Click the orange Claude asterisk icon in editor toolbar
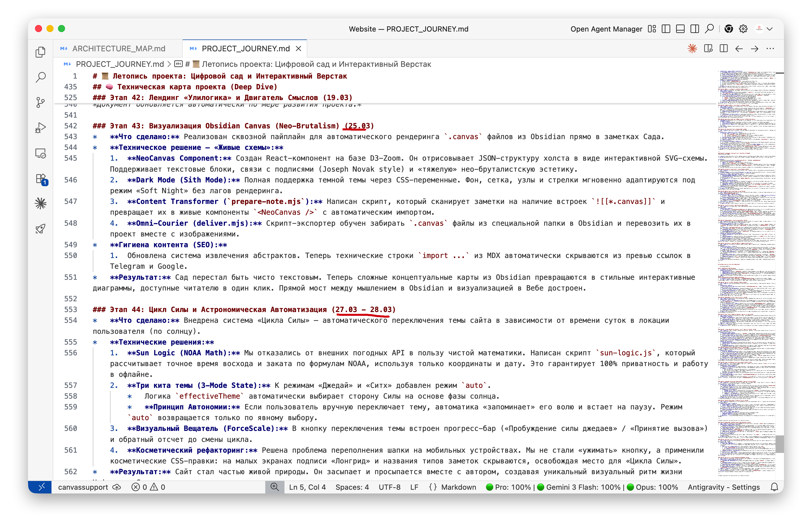Image resolution: width=812 pixels, height=531 pixels. pos(692,49)
